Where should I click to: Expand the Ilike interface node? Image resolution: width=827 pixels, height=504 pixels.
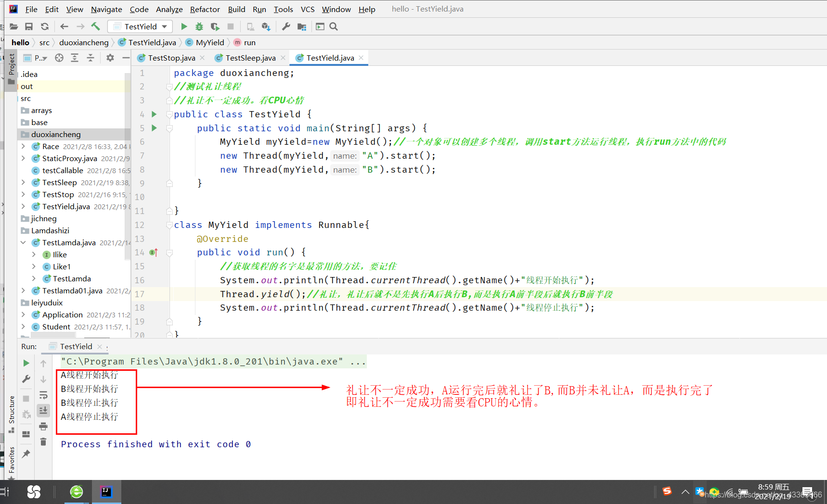(34, 254)
